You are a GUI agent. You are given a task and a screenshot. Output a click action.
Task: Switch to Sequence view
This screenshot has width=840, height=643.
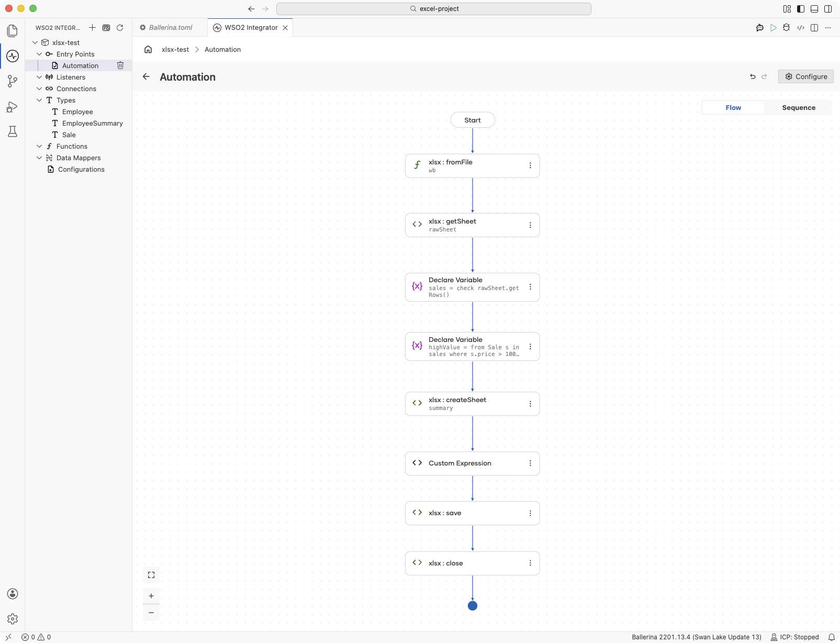click(799, 107)
